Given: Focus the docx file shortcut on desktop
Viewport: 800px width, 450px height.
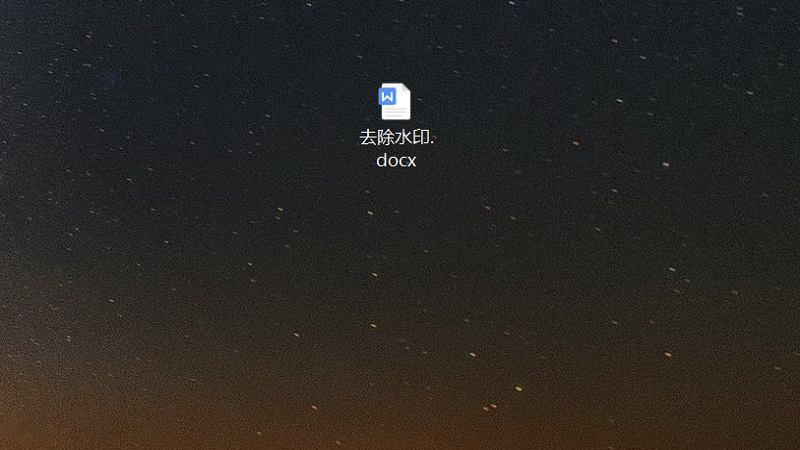Looking at the screenshot, I should 395,102.
